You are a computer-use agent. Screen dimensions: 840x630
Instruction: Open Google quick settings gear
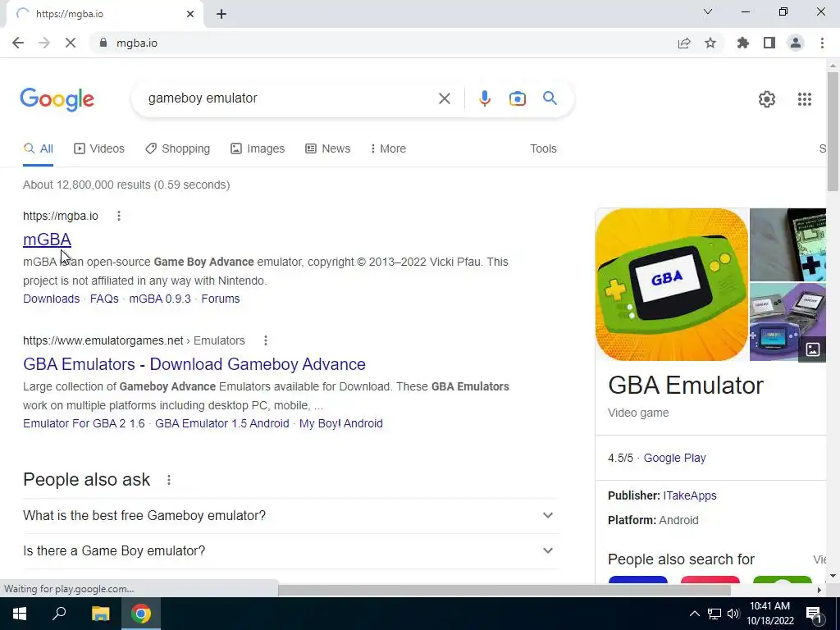click(767, 99)
